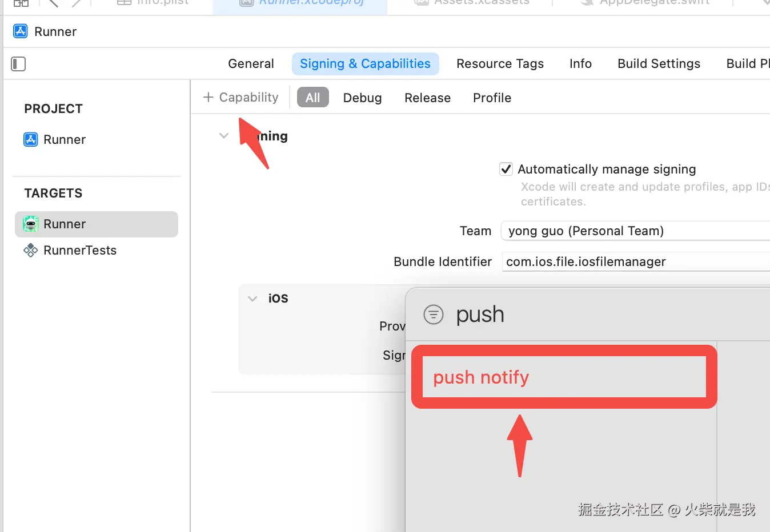Screen dimensions: 770x532
Task: Toggle the project and targets list sidebar icon
Action: pyautogui.click(x=18, y=64)
